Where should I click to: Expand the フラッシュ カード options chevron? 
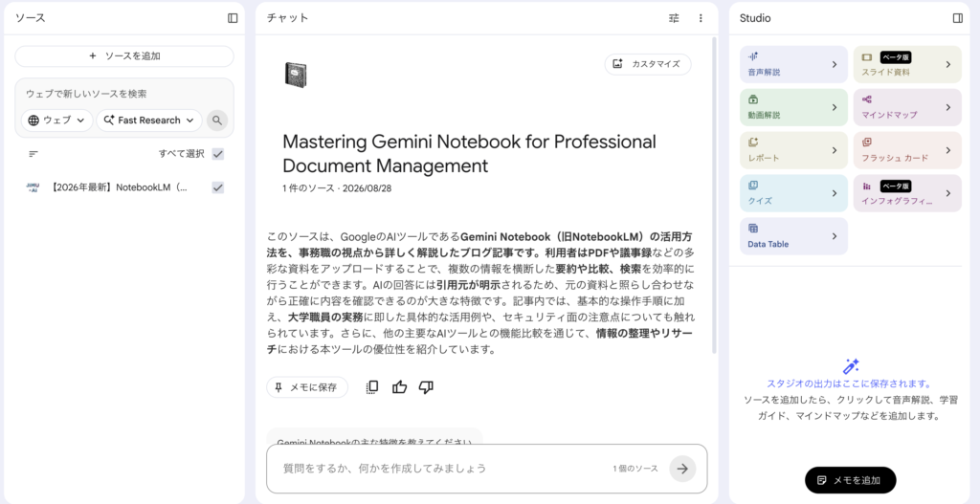[x=948, y=150]
